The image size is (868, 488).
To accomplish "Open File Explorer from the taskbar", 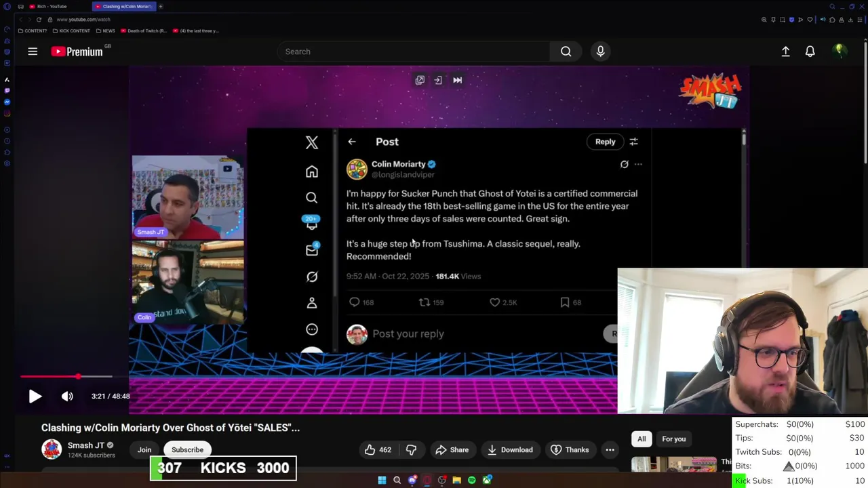I will point(456,480).
